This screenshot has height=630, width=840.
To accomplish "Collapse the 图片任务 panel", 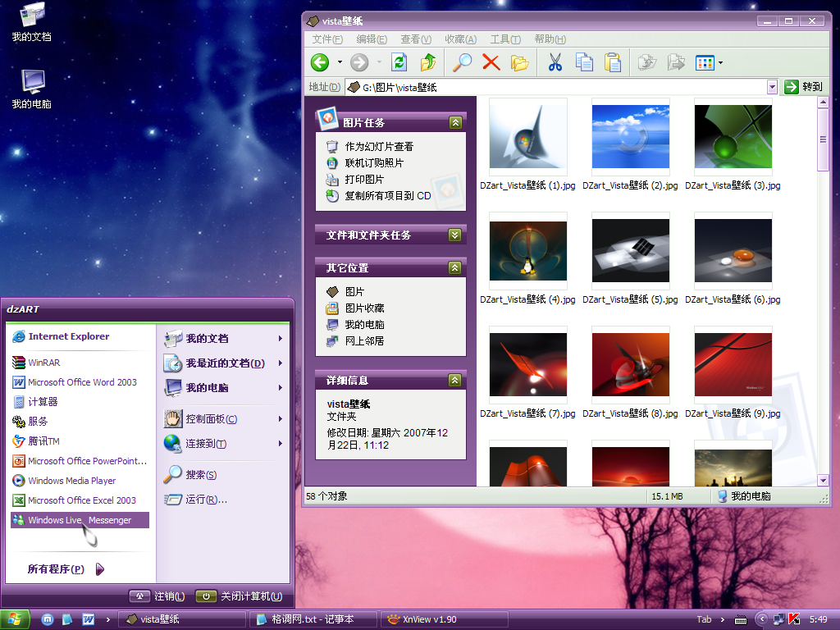I will 455,123.
